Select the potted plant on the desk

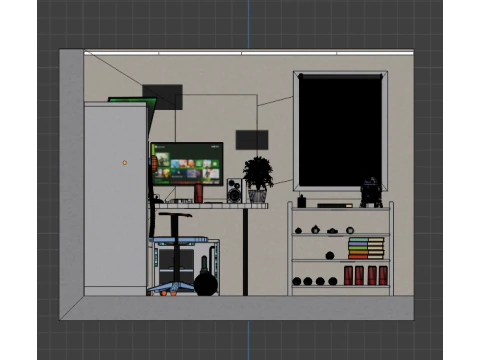[258, 180]
